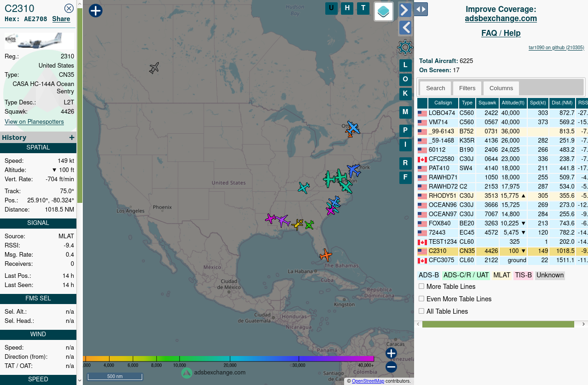Image resolution: width=588 pixels, height=385 pixels.
Task: Sort table by Type column
Action: [x=467, y=103]
